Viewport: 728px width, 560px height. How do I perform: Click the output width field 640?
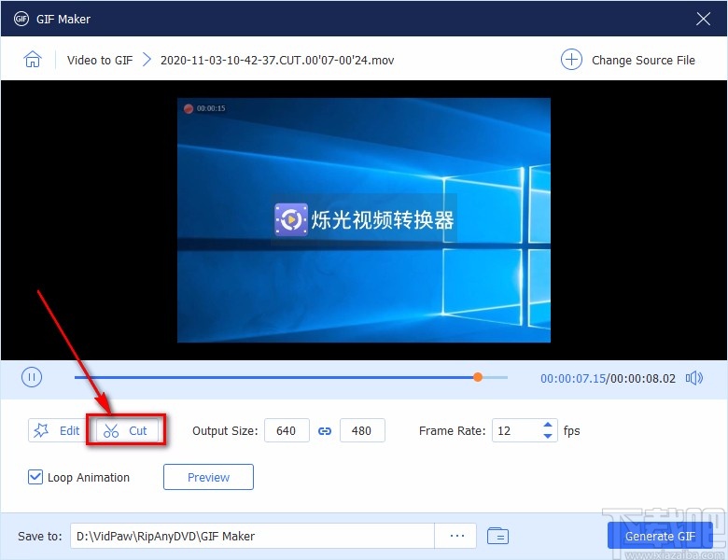coord(287,430)
